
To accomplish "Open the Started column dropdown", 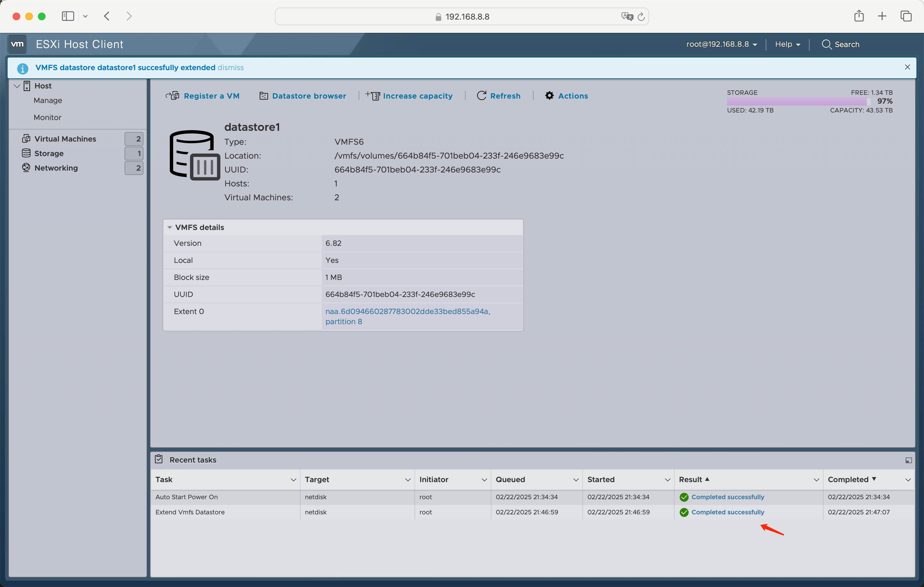I will click(667, 480).
